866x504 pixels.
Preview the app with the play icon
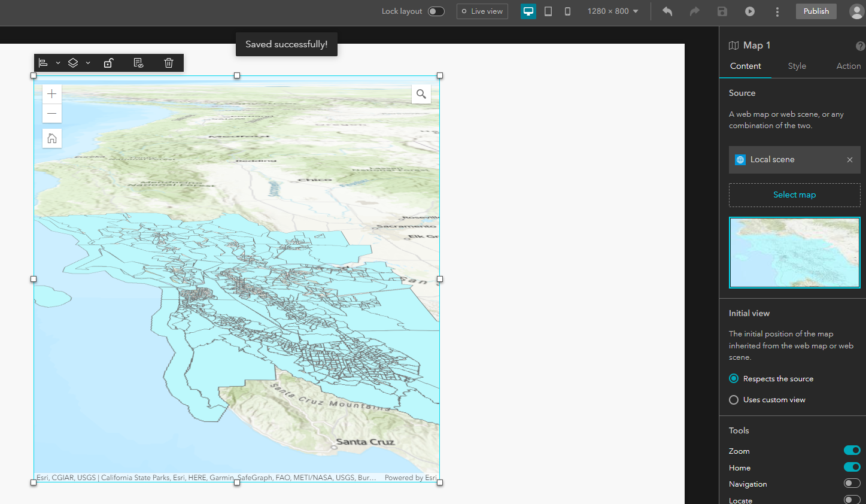pos(749,11)
